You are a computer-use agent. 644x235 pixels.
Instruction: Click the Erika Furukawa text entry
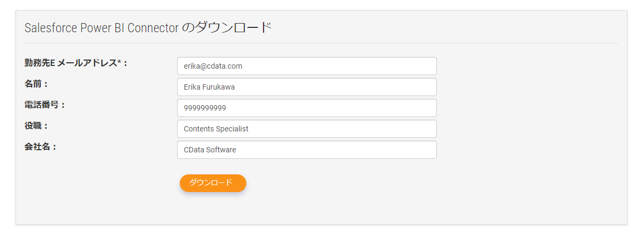[209, 87]
